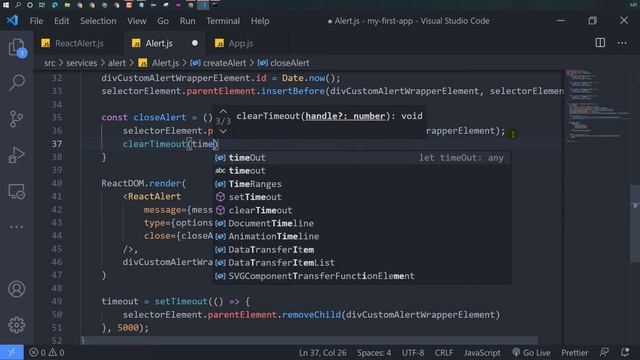This screenshot has height=360, width=640.
Task: Select AnimationTimeline suggestion
Action: click(x=362, y=236)
